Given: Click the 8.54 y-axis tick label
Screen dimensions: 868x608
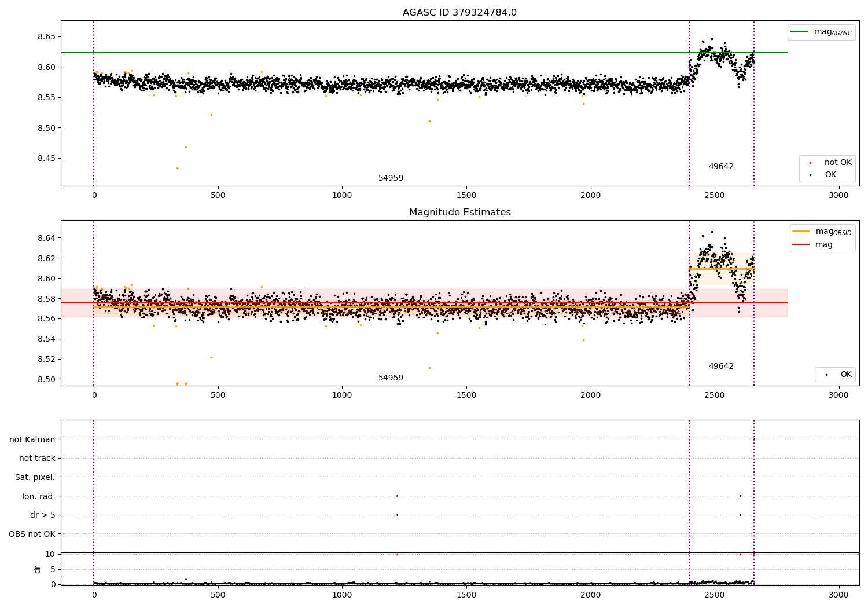Looking at the screenshot, I should tap(46, 339).
